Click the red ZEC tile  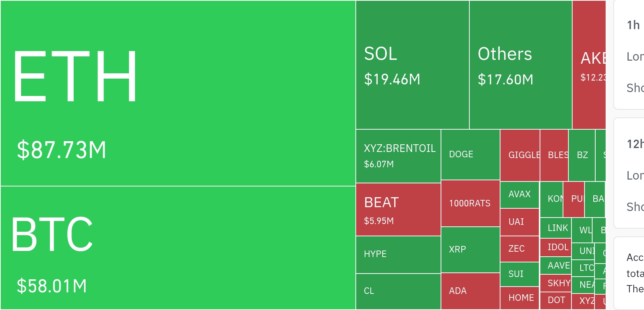pos(520,249)
